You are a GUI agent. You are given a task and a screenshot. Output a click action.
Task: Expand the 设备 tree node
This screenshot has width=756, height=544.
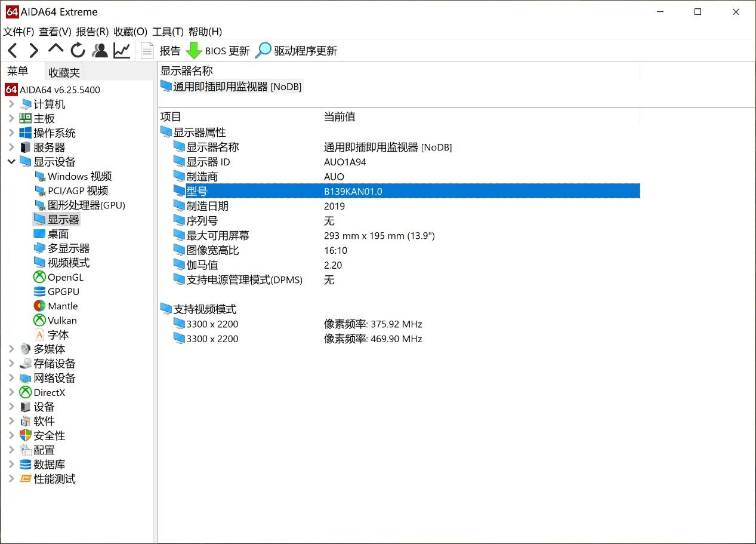point(11,407)
